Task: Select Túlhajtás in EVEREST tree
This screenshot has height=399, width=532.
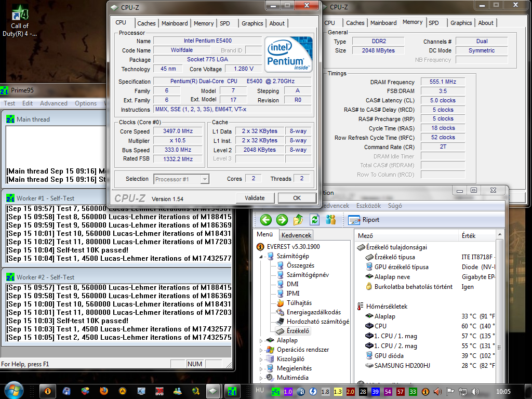Action: [299, 303]
